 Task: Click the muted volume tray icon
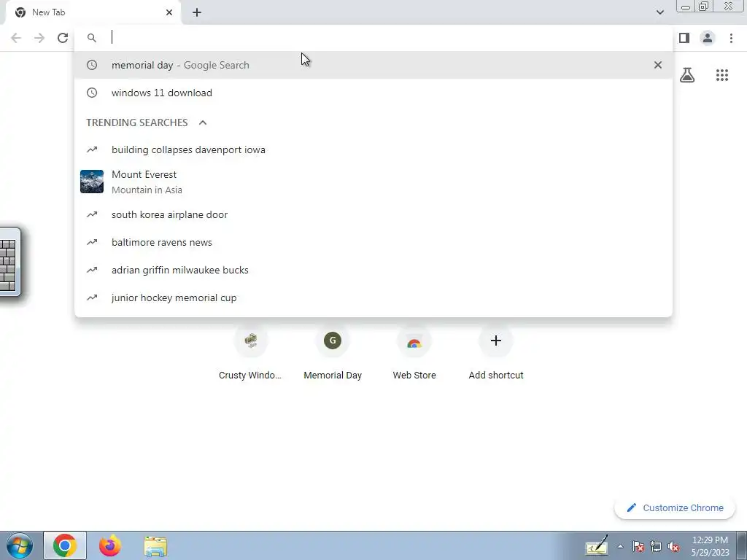coord(673,547)
